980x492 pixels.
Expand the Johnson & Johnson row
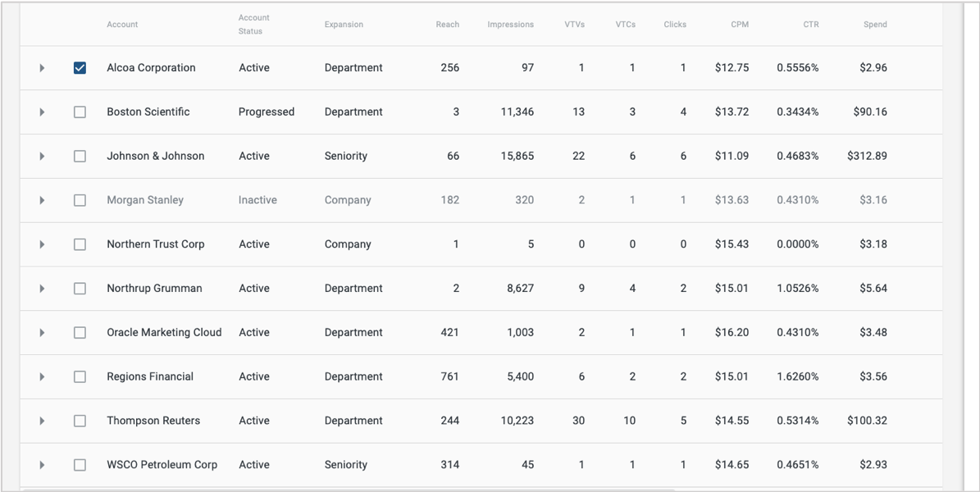point(42,157)
